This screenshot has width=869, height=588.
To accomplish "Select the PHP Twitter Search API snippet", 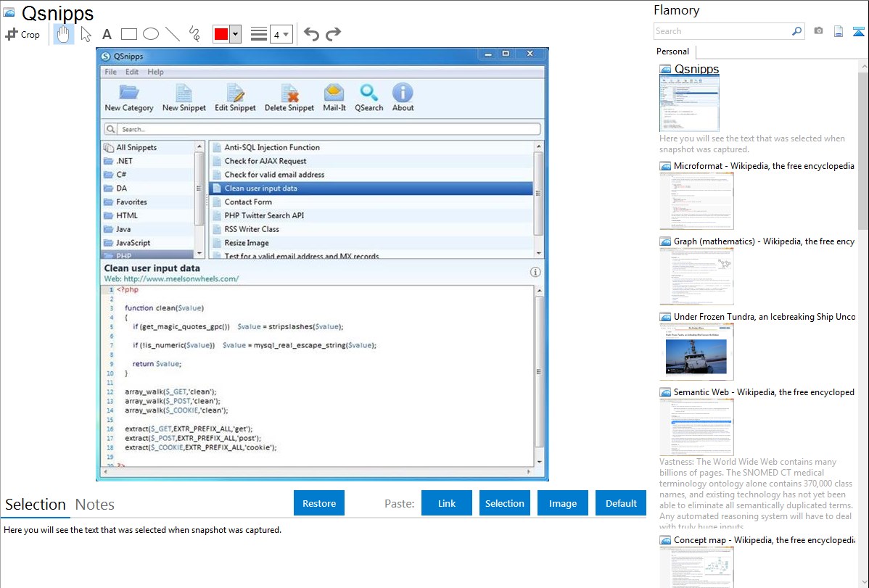I will point(371,215).
